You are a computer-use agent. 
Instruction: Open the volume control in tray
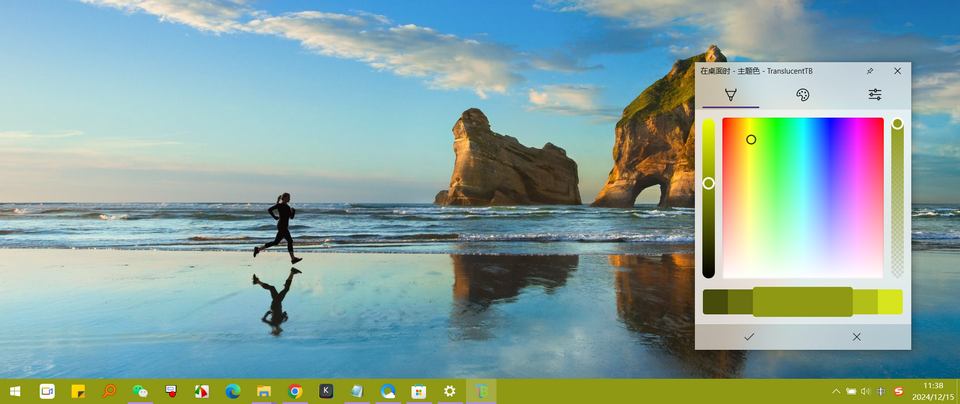click(866, 391)
